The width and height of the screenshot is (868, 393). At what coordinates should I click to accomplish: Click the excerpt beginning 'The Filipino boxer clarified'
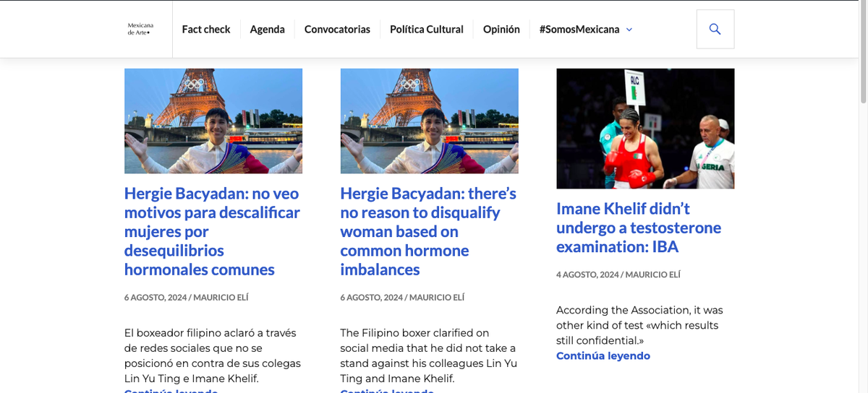click(x=429, y=355)
